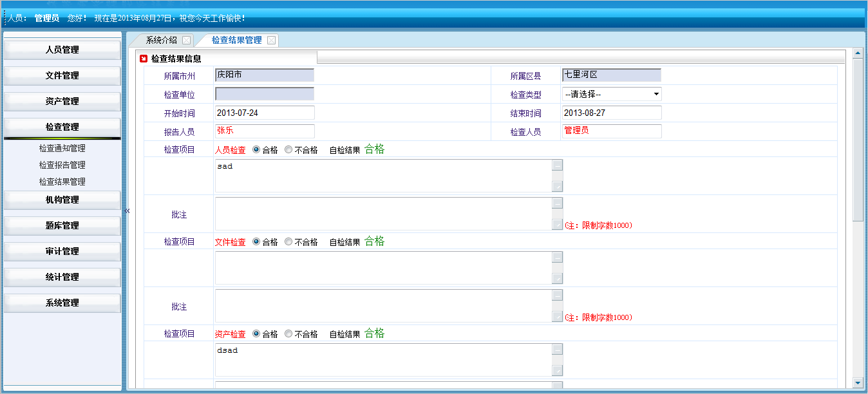
Task: Switch to the 系统介绍 tab
Action: [x=162, y=40]
